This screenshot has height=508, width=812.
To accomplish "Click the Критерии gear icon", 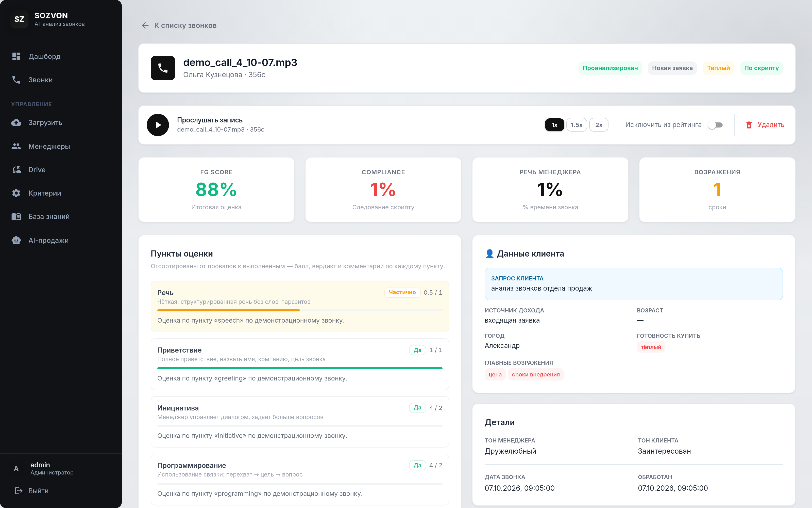I will point(16,193).
